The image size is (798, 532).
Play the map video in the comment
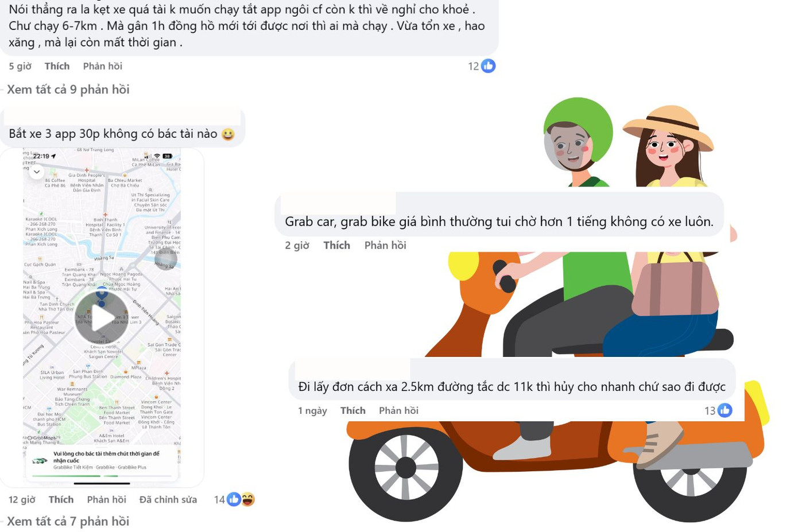102,317
